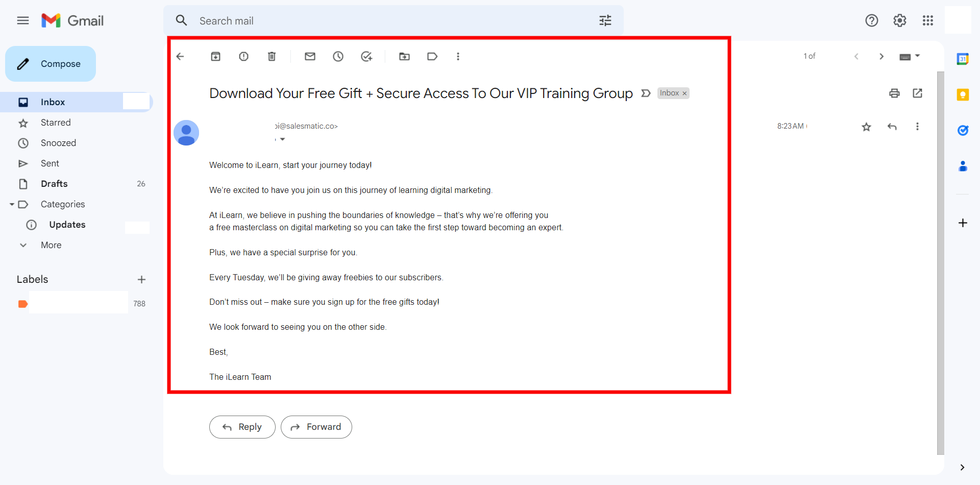The image size is (980, 485).
Task: Add this email to Tasks
Action: pos(366,57)
